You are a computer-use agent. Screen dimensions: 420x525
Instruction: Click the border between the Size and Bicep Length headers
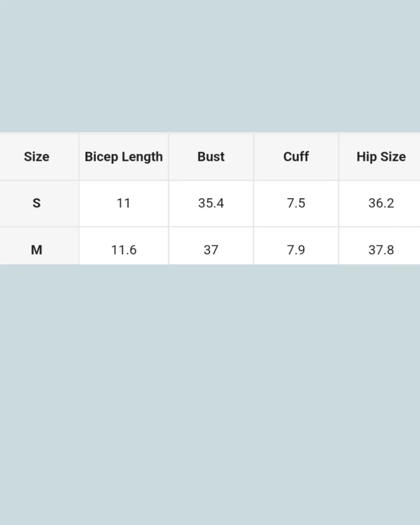[79, 157]
